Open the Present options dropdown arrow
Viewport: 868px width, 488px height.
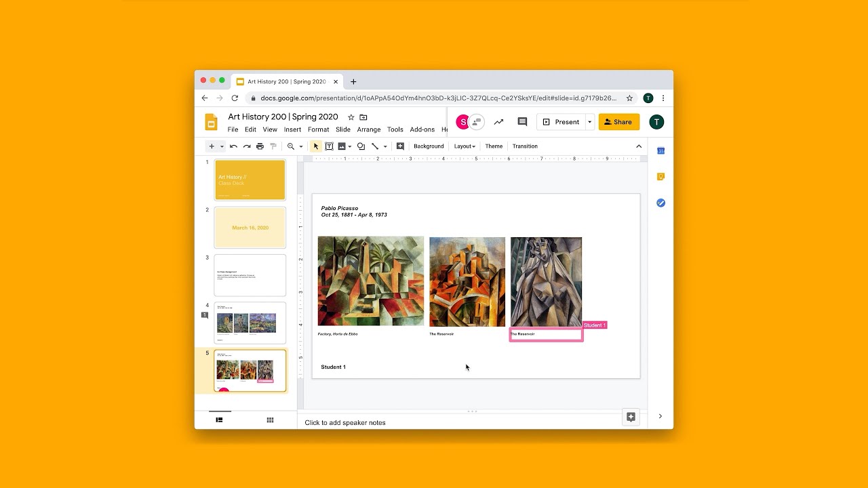(x=589, y=122)
